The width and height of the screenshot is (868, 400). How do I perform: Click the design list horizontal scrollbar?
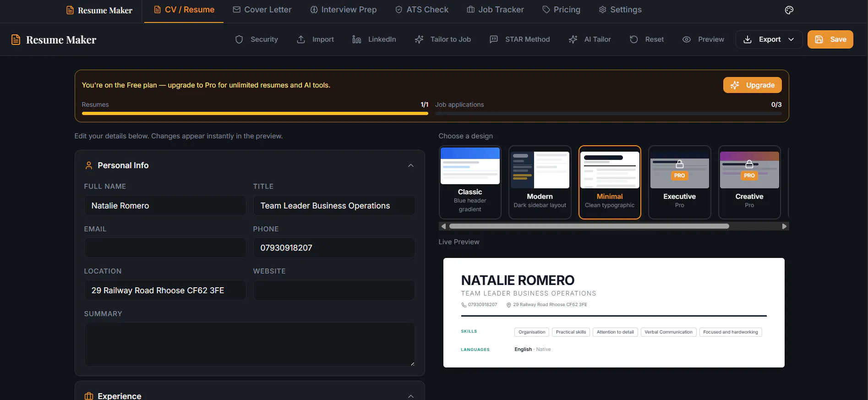(x=589, y=226)
